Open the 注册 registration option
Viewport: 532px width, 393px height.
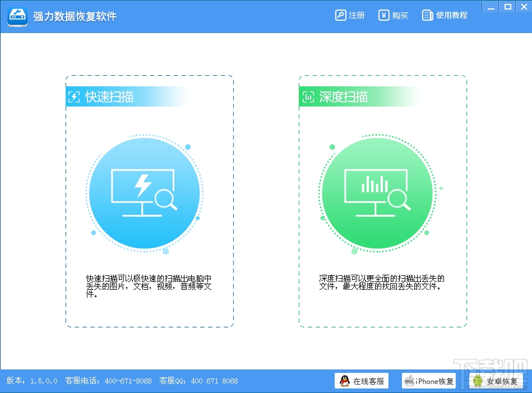point(350,15)
